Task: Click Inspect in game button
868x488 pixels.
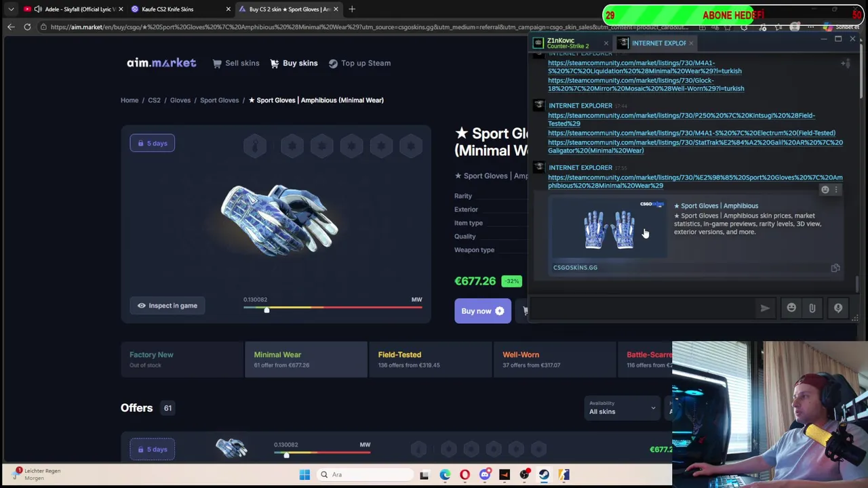Action: pos(167,306)
